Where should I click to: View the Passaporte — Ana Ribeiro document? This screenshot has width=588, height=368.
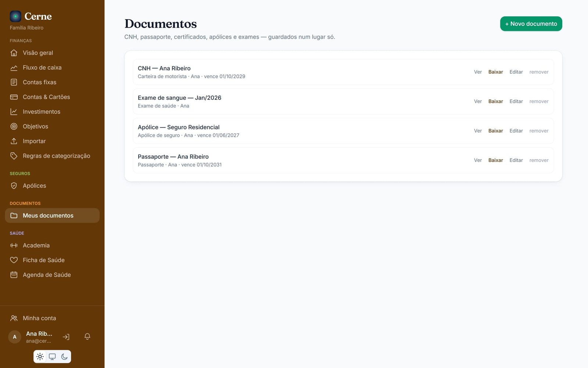point(478,160)
